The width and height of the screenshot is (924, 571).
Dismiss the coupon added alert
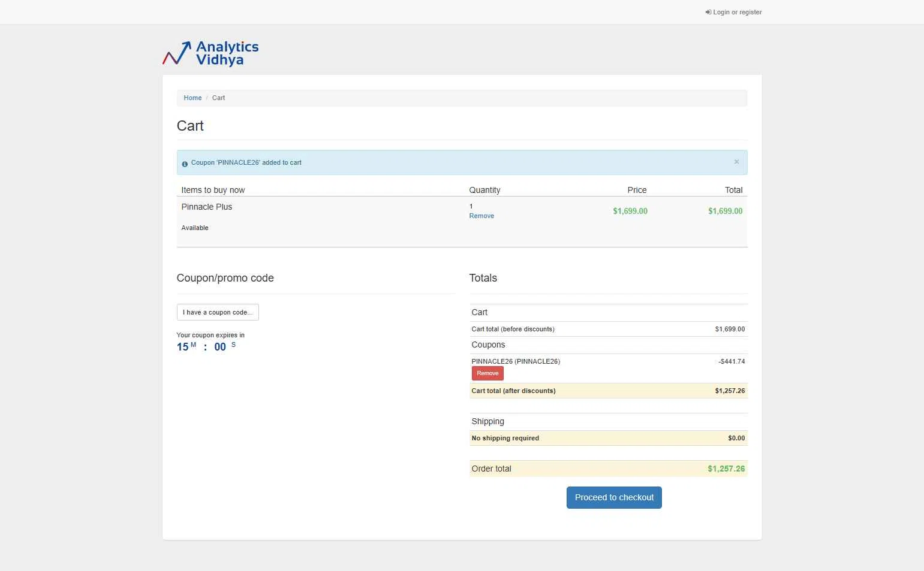(x=736, y=162)
